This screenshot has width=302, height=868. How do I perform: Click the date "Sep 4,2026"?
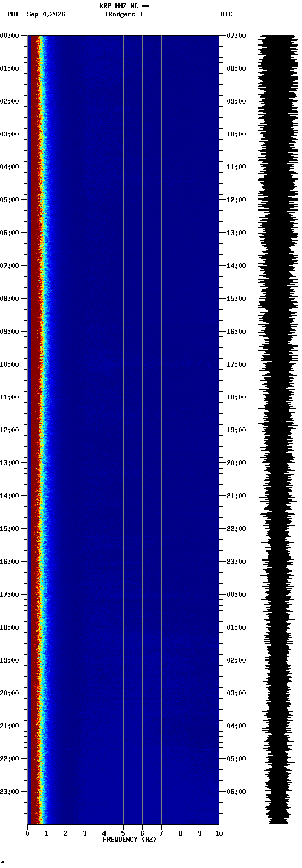point(46,14)
